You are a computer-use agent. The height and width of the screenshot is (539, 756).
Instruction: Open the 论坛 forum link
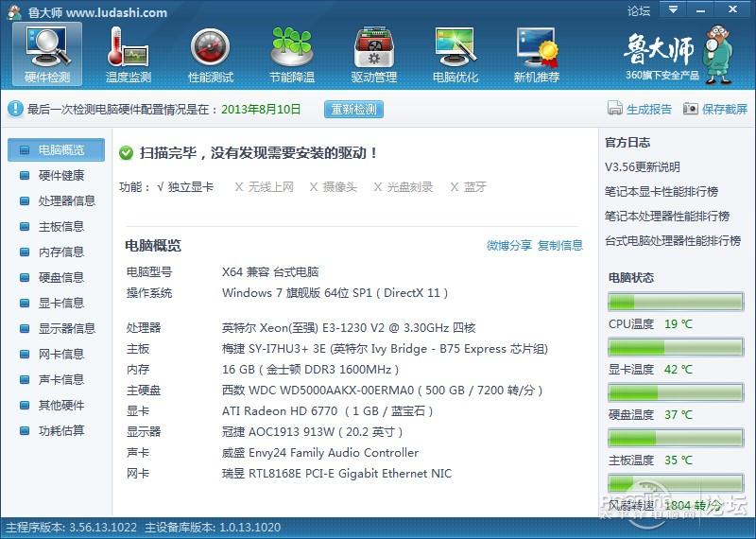(x=639, y=10)
